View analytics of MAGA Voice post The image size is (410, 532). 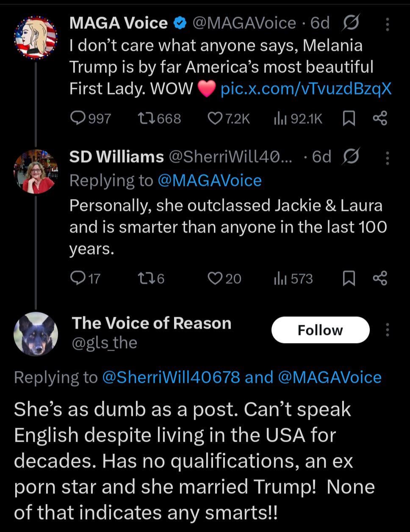pos(278,119)
